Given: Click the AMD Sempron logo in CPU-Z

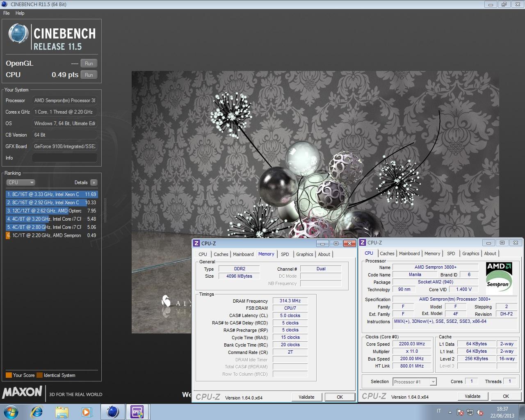Looking at the screenshot, I should click(499, 278).
